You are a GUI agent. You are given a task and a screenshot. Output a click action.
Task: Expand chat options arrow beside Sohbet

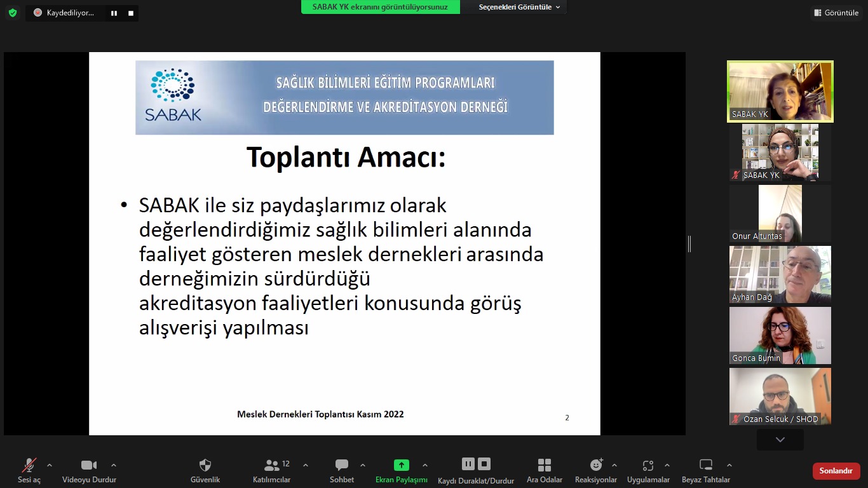click(363, 465)
